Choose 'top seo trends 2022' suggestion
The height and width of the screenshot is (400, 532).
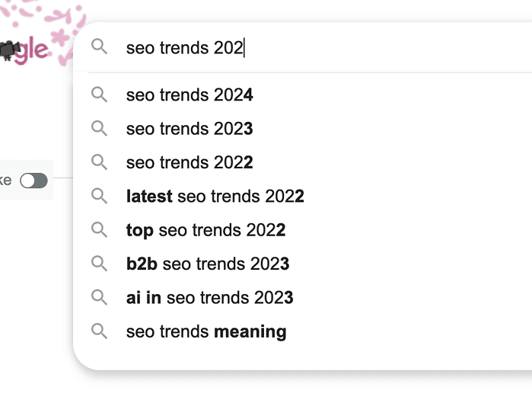[x=205, y=230]
